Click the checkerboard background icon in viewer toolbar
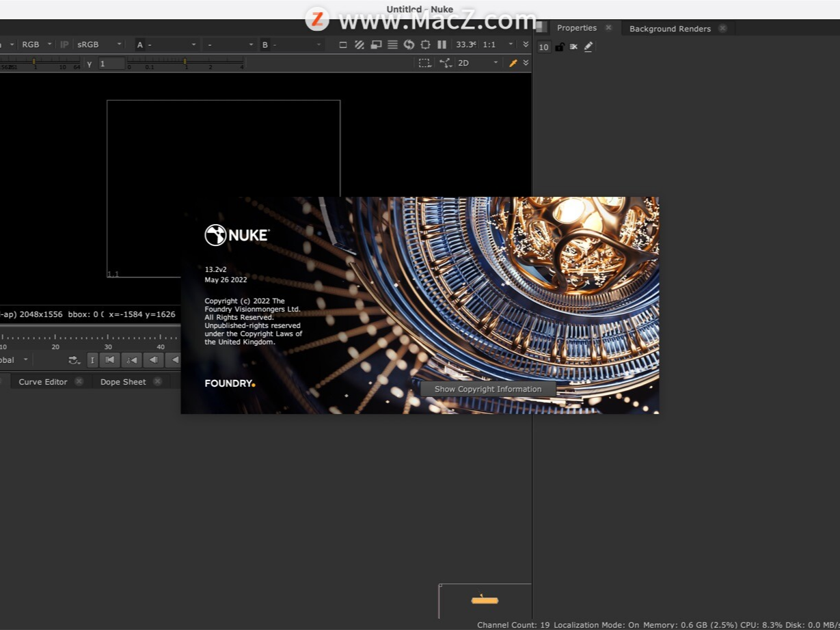The height and width of the screenshot is (630, 840). point(360,44)
